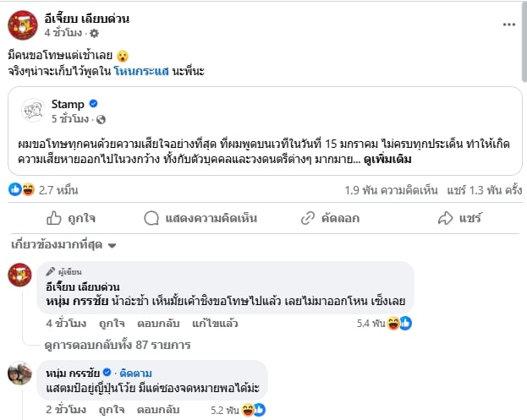
Task: Expand ดูเพิ่มเติม to read the full post
Action: pos(393,157)
